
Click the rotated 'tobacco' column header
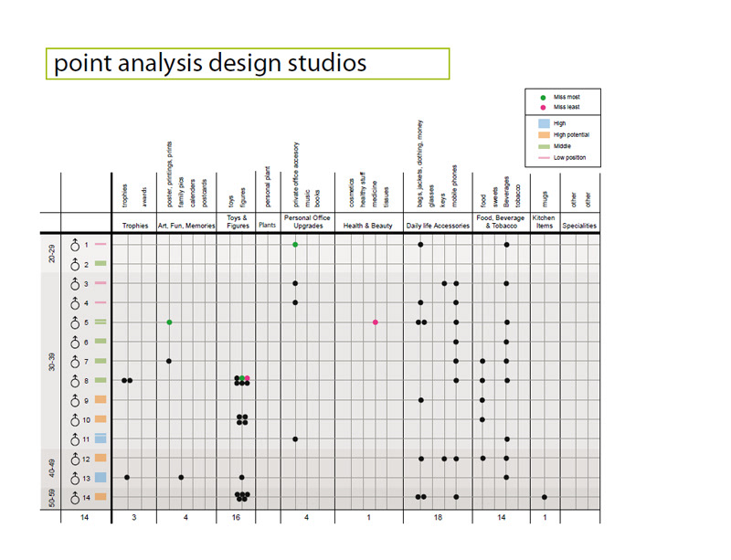(517, 195)
